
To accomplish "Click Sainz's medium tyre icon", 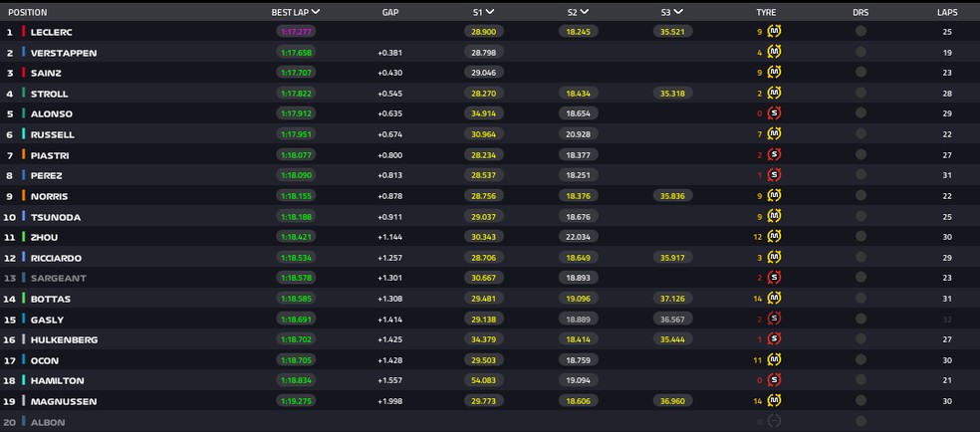I will 775,73.
